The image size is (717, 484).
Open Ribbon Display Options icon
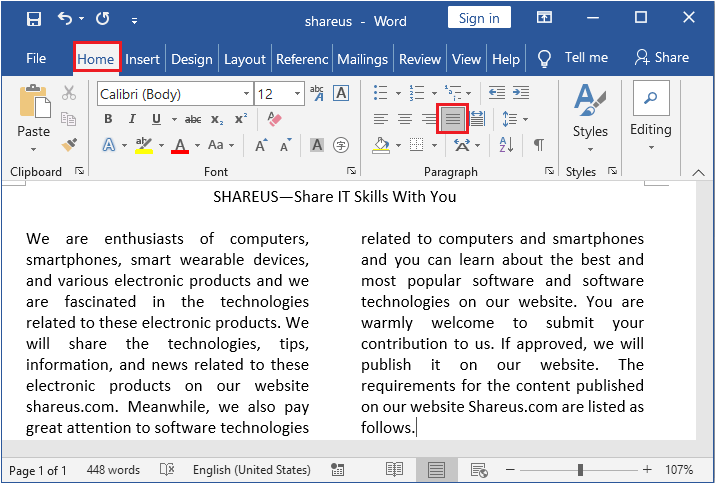click(544, 18)
